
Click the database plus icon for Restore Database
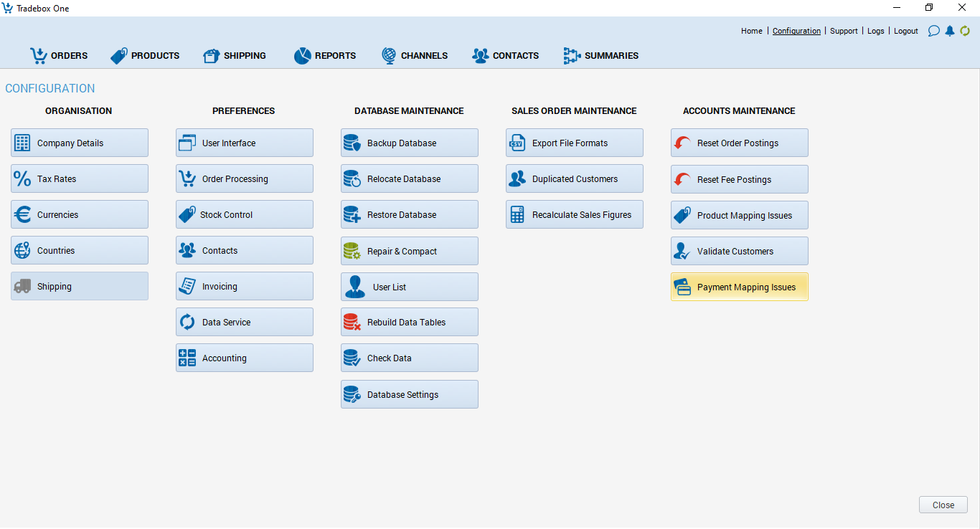tap(352, 214)
